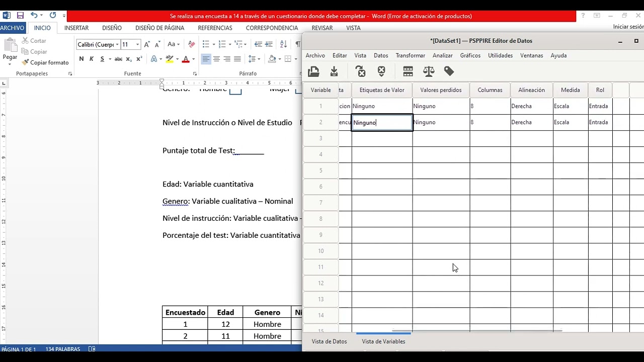Align text left in Word
Viewport: 644px width, 362px height.
(x=206, y=59)
